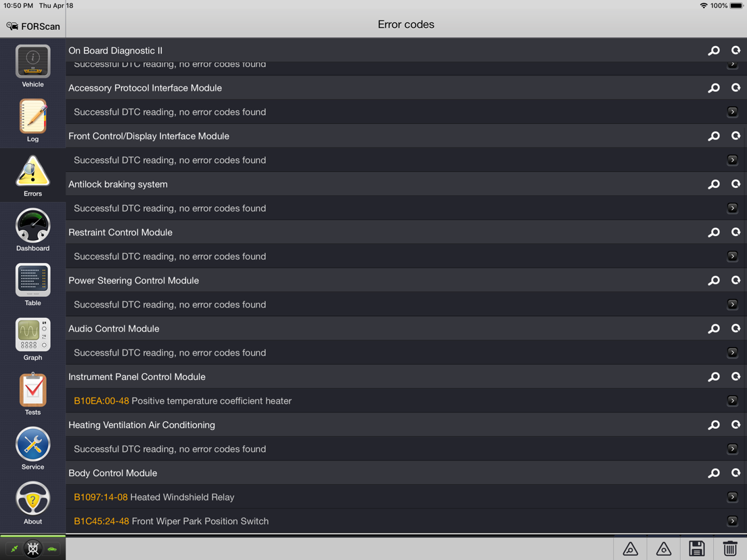Expand Heating Ventilation result row chevron

pyautogui.click(x=732, y=448)
